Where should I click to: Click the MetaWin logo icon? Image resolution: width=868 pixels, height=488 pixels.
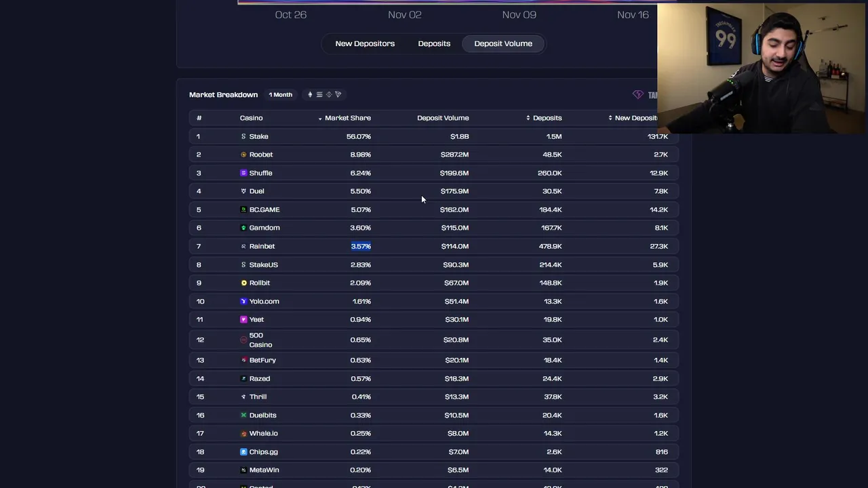tap(243, 470)
